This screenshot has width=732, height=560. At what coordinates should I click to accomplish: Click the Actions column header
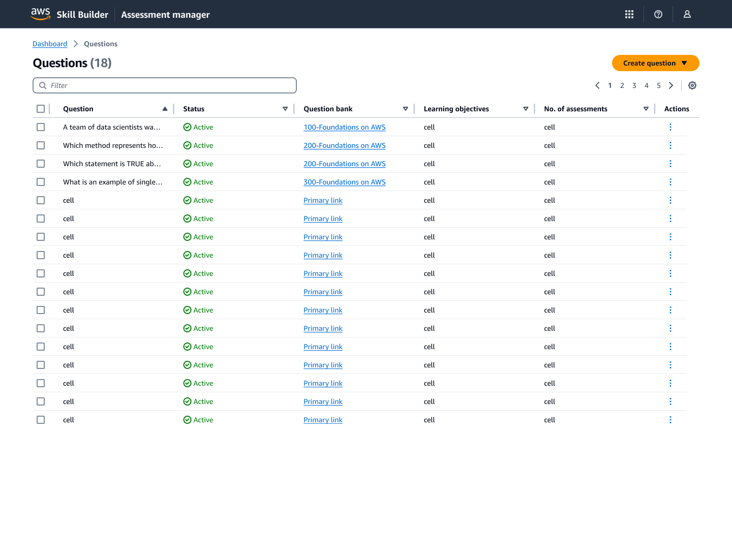point(677,109)
